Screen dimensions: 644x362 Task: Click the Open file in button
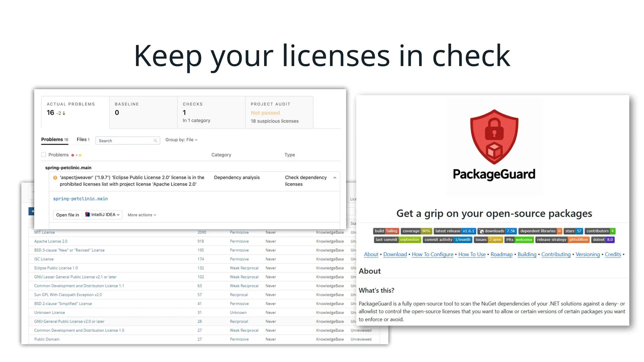pyautogui.click(x=68, y=215)
